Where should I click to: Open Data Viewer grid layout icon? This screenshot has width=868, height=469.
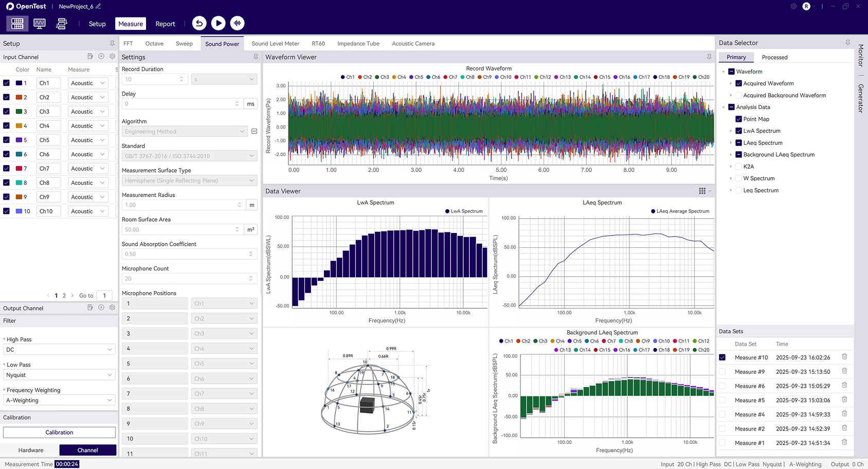click(702, 191)
